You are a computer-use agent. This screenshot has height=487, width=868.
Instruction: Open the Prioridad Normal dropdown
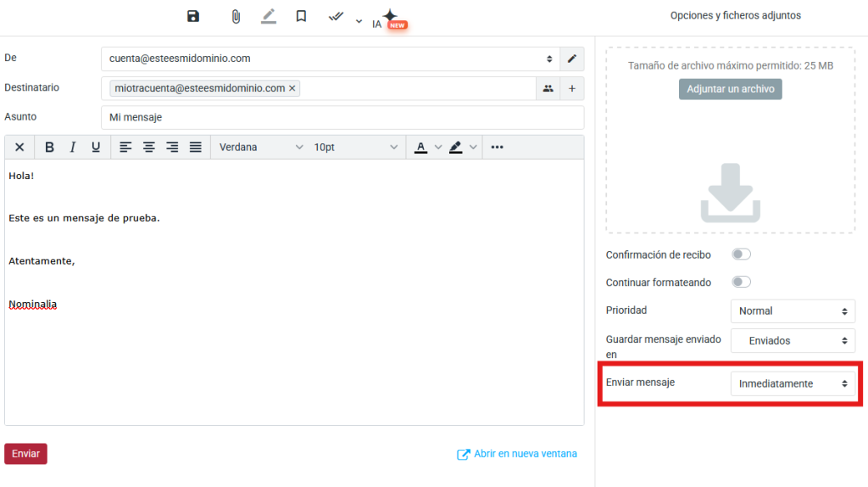coord(793,311)
